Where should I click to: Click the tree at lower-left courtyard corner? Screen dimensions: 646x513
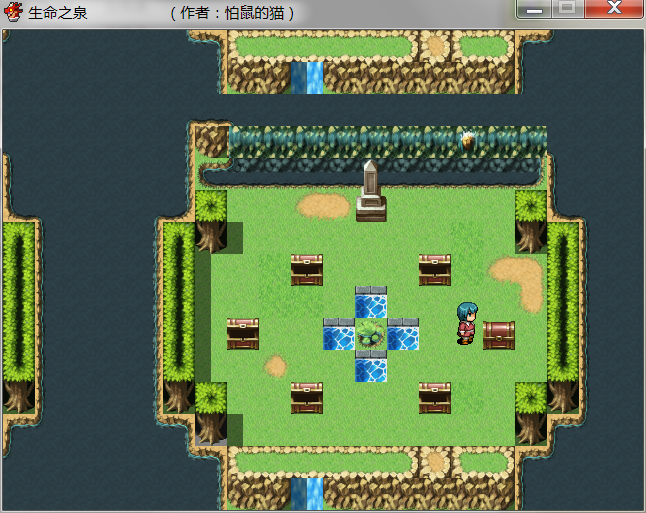point(211,414)
